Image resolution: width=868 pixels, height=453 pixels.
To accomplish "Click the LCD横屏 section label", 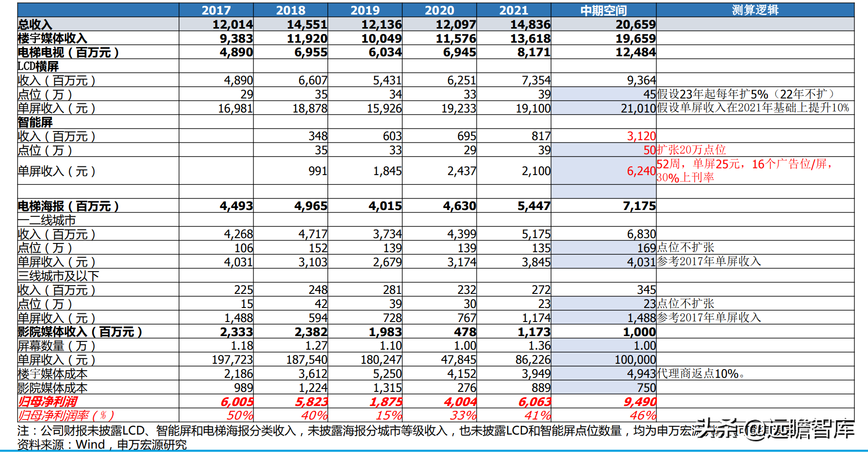I will click(x=38, y=66).
